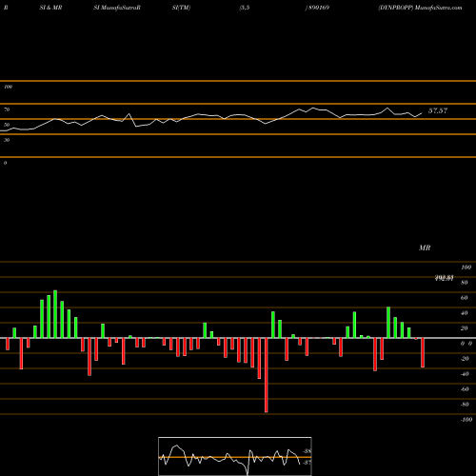Click the RSI value label 57.57

coord(438,110)
